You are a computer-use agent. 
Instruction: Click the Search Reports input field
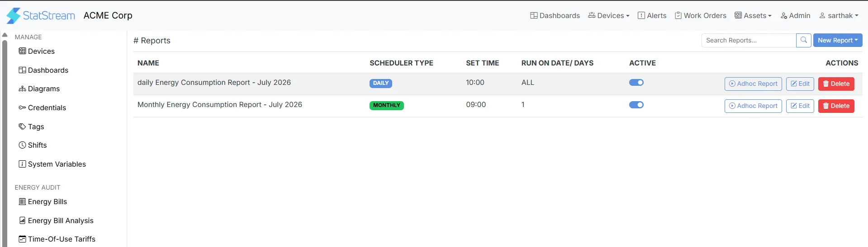(749, 40)
